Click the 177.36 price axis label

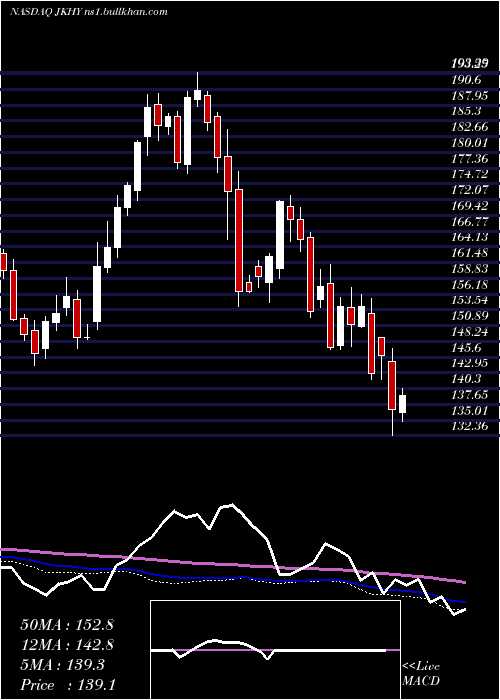point(469,158)
